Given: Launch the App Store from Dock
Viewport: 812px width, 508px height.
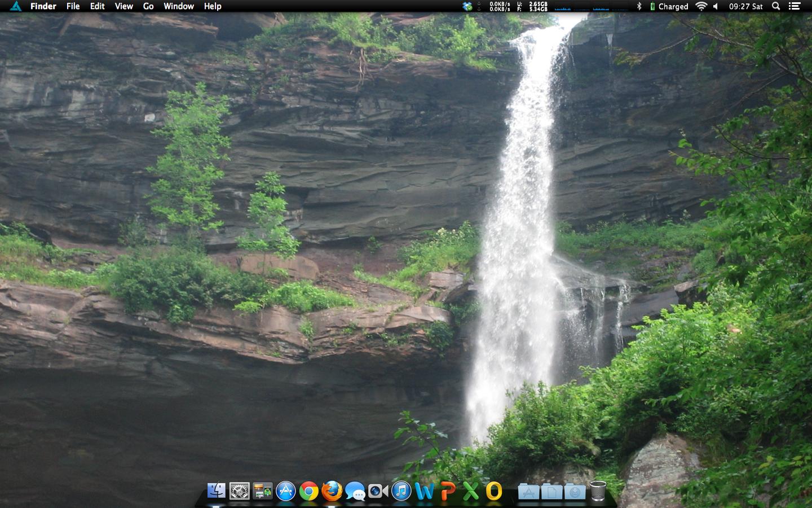Looking at the screenshot, I should click(285, 491).
